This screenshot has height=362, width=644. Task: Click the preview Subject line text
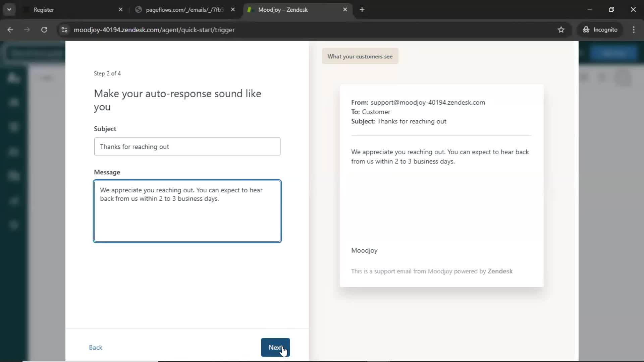(x=412, y=121)
